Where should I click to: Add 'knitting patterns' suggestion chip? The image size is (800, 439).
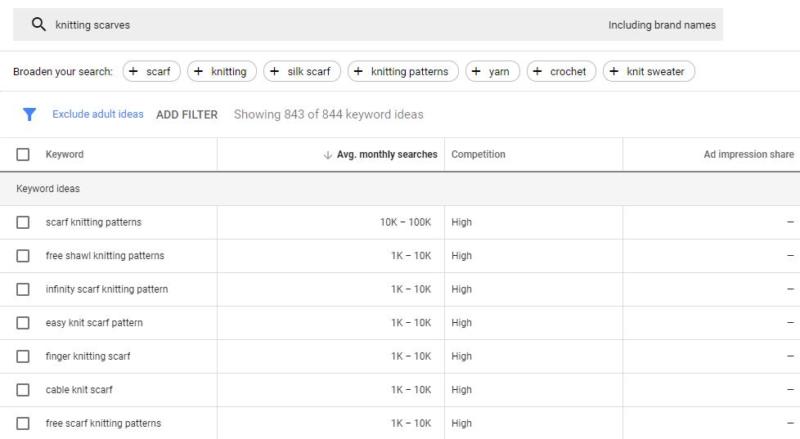pyautogui.click(x=403, y=72)
